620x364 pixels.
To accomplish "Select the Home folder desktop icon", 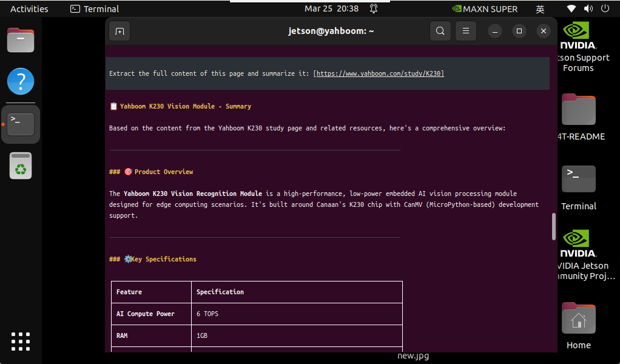I will pos(579,326).
